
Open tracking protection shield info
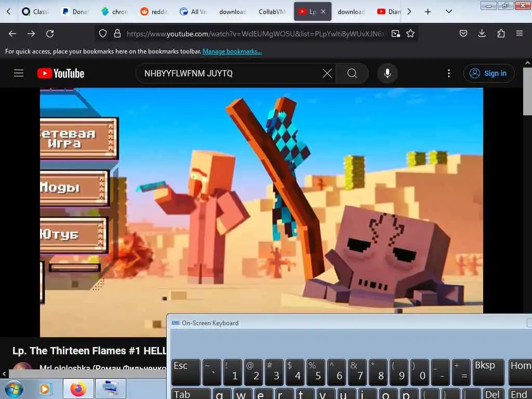(x=103, y=33)
